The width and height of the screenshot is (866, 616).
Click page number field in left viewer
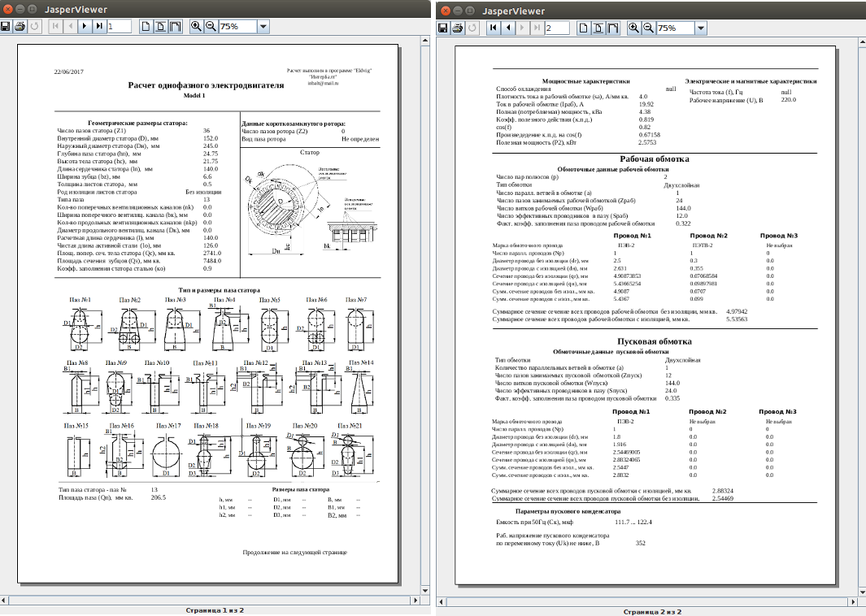click(120, 27)
